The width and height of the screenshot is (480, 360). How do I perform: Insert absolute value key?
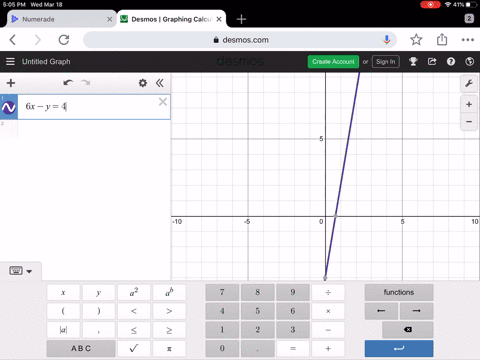(x=63, y=330)
